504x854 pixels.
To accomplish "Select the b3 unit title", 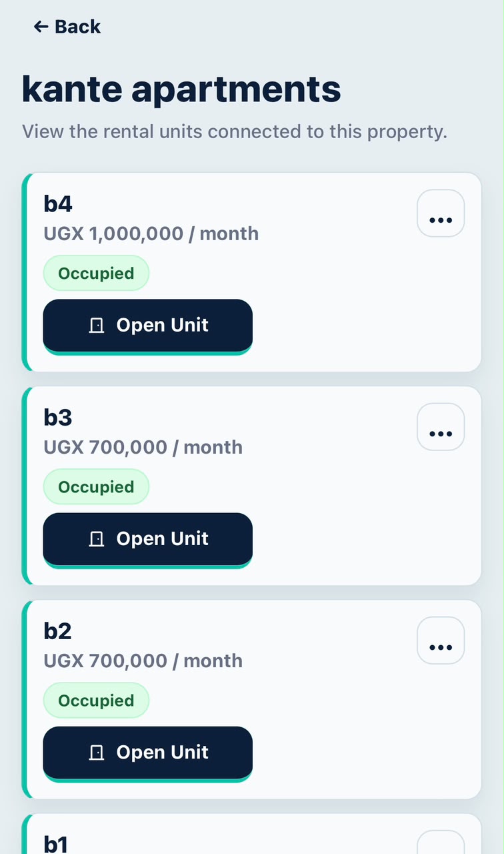I will tap(58, 418).
